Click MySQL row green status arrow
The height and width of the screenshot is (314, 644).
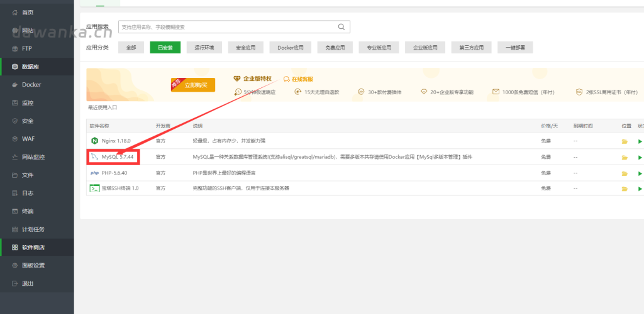point(640,158)
